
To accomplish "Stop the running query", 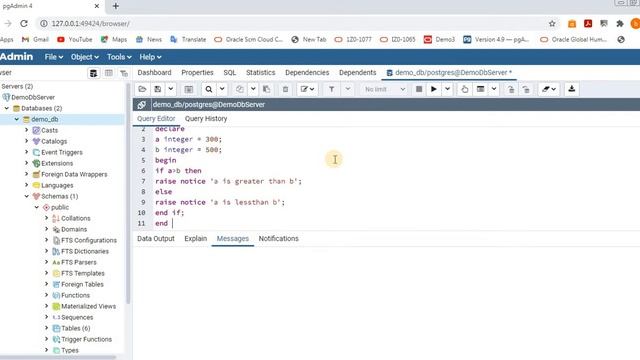I will [419, 89].
